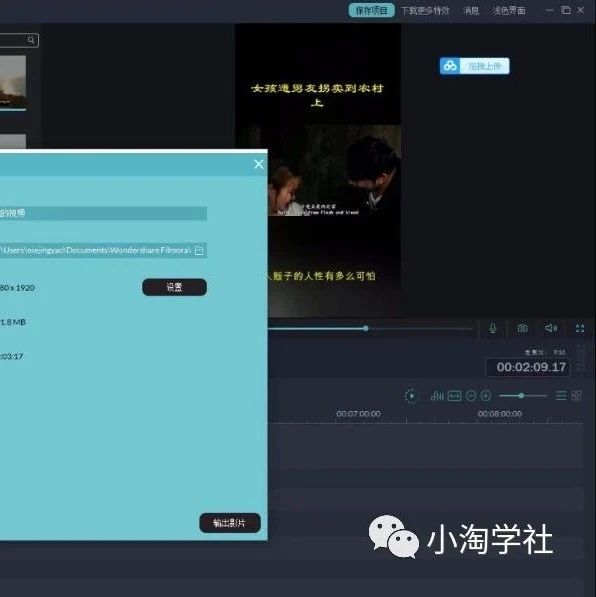The image size is (596, 597).
Task: Click the timeline zoom out minus icon
Action: pos(471,396)
